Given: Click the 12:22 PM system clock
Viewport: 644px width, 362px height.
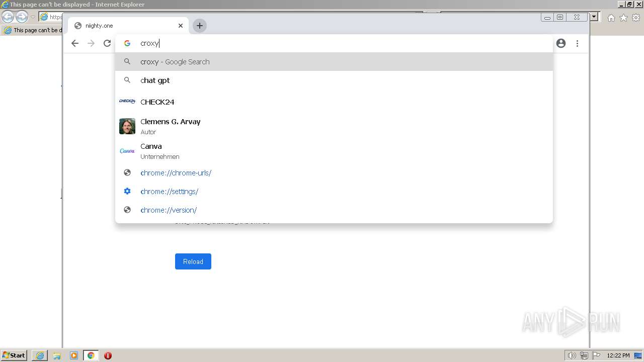Looking at the screenshot, I should click(618, 355).
